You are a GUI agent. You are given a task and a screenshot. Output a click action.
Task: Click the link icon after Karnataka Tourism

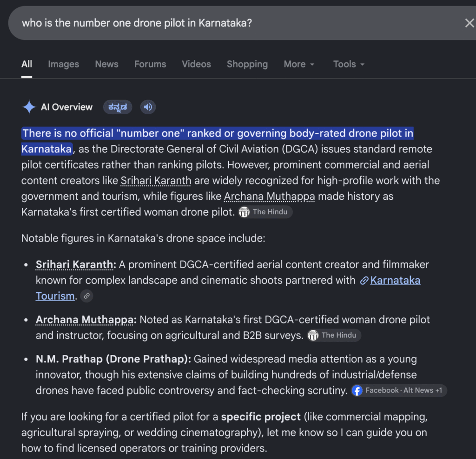[x=87, y=296]
